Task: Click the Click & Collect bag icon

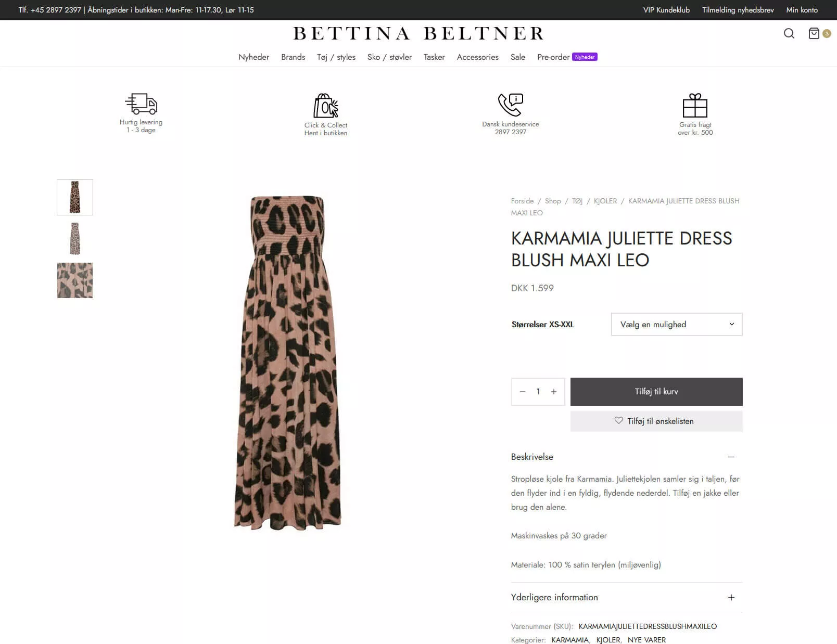Action: click(326, 106)
